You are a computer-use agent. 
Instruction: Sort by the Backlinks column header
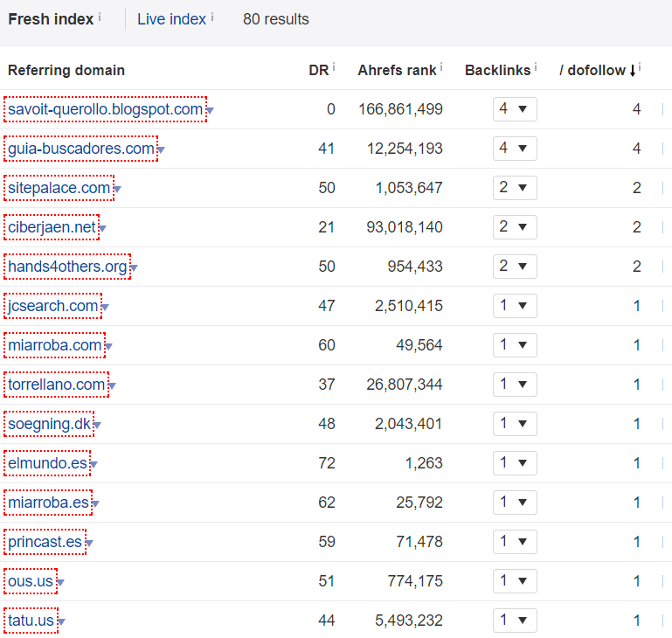tap(497, 70)
